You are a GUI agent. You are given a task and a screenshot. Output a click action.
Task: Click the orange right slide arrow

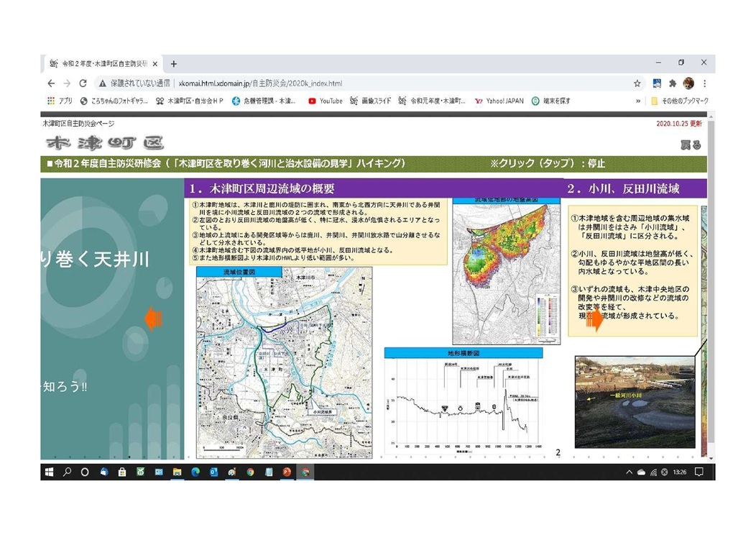coord(595,319)
